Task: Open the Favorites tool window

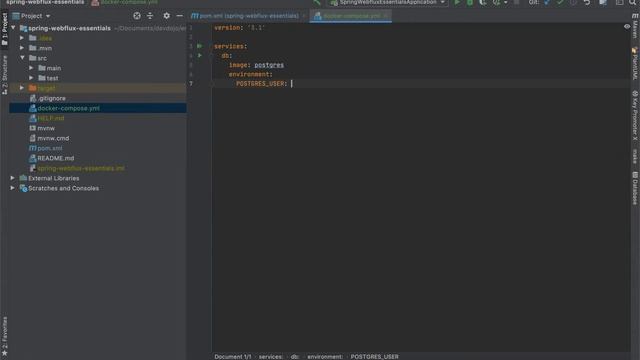Action: pos(4,336)
